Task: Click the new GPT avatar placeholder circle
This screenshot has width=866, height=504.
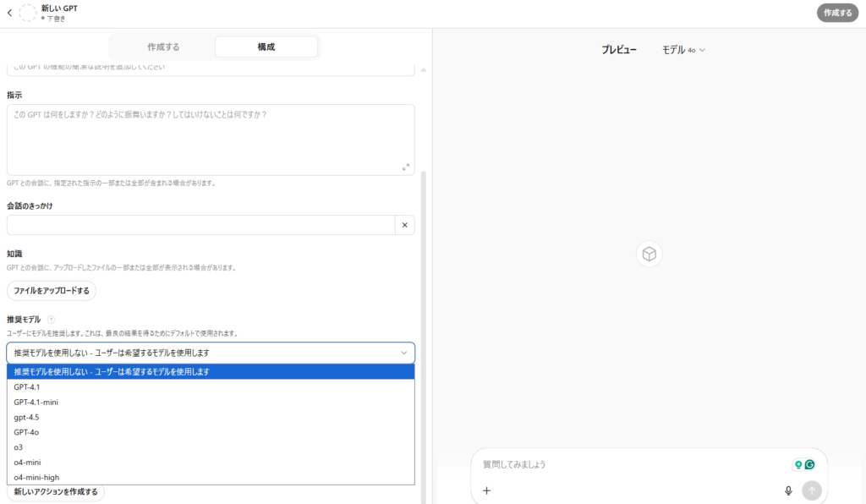Action: point(28,13)
